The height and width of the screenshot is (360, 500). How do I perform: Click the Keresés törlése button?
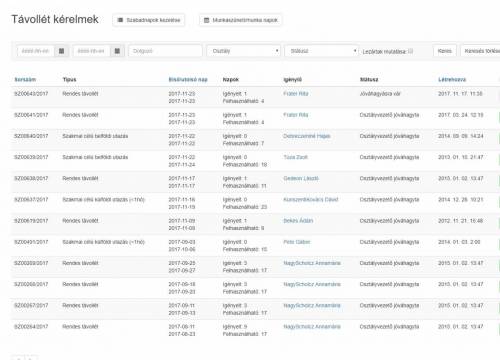480,51
